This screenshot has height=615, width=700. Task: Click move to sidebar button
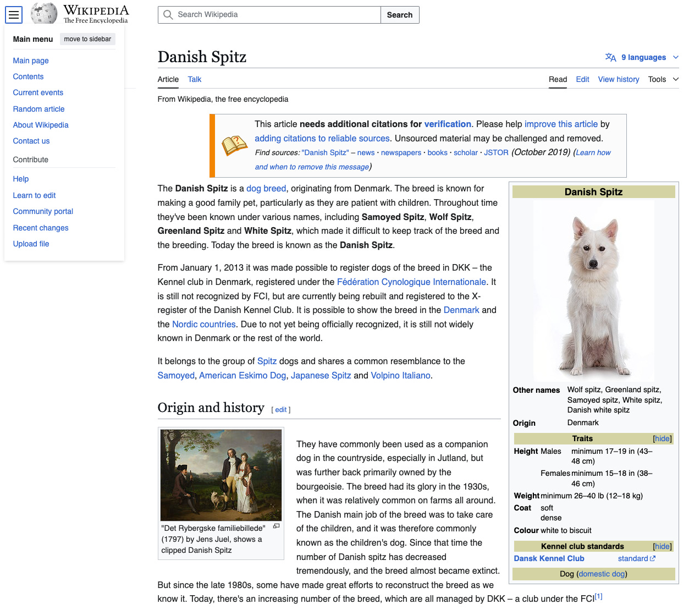tap(87, 39)
